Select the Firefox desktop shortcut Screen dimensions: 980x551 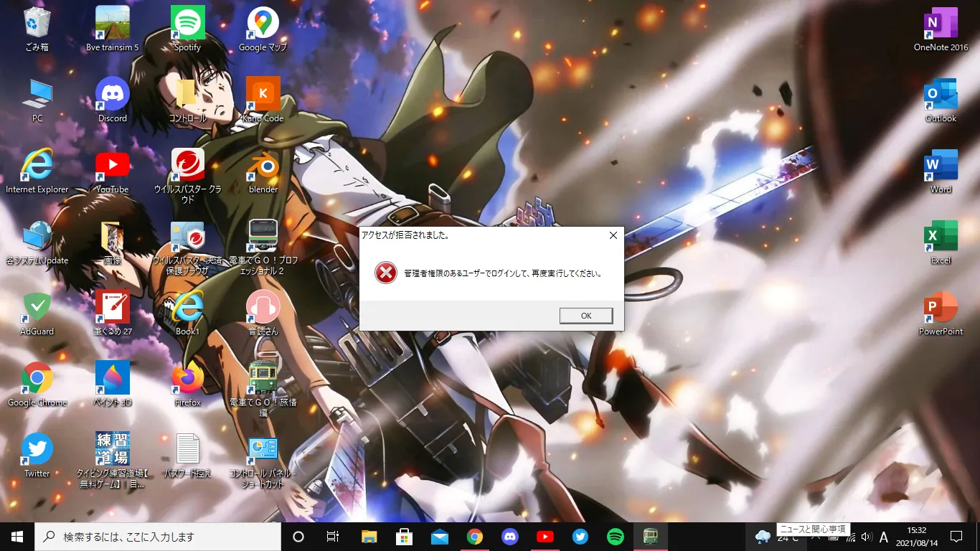188,385
